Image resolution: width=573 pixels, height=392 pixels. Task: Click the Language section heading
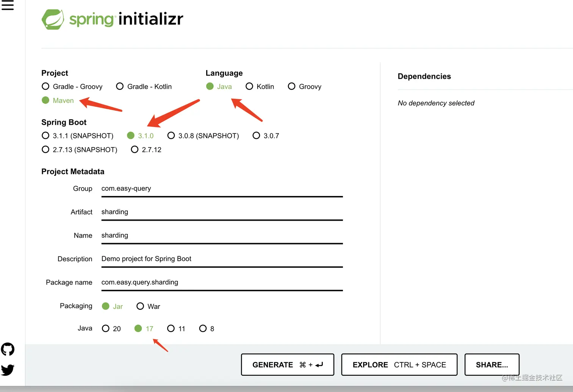[224, 73]
